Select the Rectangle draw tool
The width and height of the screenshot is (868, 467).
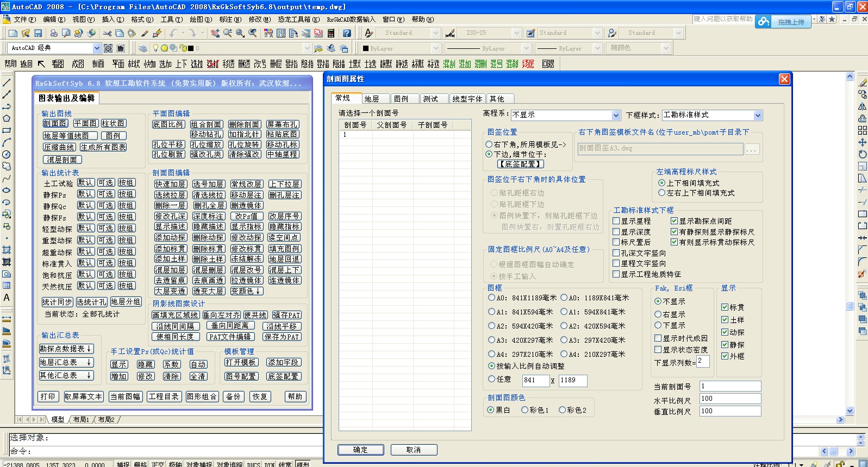pos(7,130)
